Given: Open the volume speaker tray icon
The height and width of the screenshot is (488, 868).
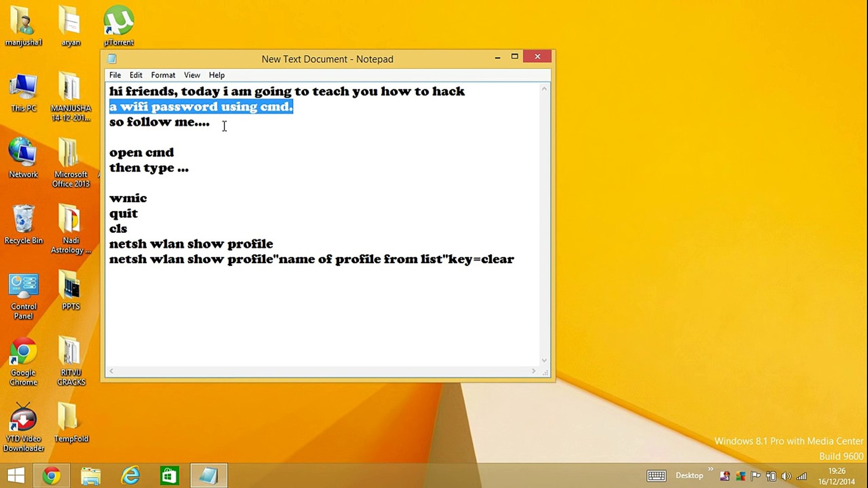Looking at the screenshot, I should pyautogui.click(x=786, y=476).
